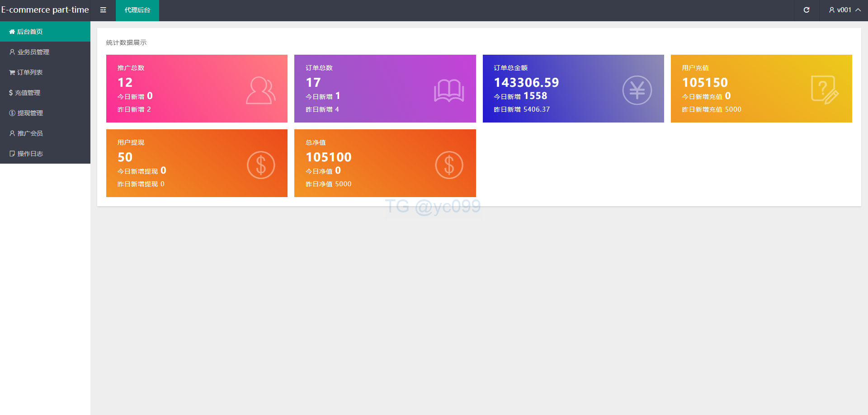Click the yen icon on 订单总金额 card
The width and height of the screenshot is (868, 415).
(637, 90)
